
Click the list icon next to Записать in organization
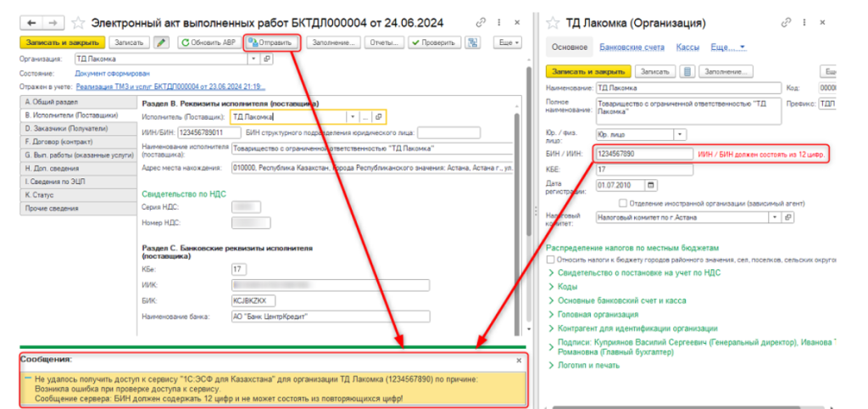click(687, 71)
